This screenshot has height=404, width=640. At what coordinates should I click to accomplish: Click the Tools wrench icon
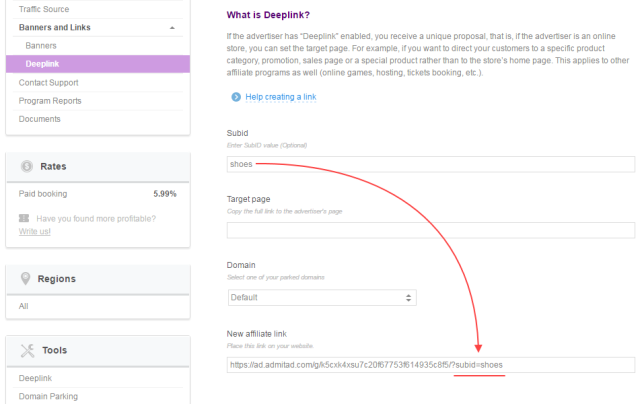click(27, 350)
